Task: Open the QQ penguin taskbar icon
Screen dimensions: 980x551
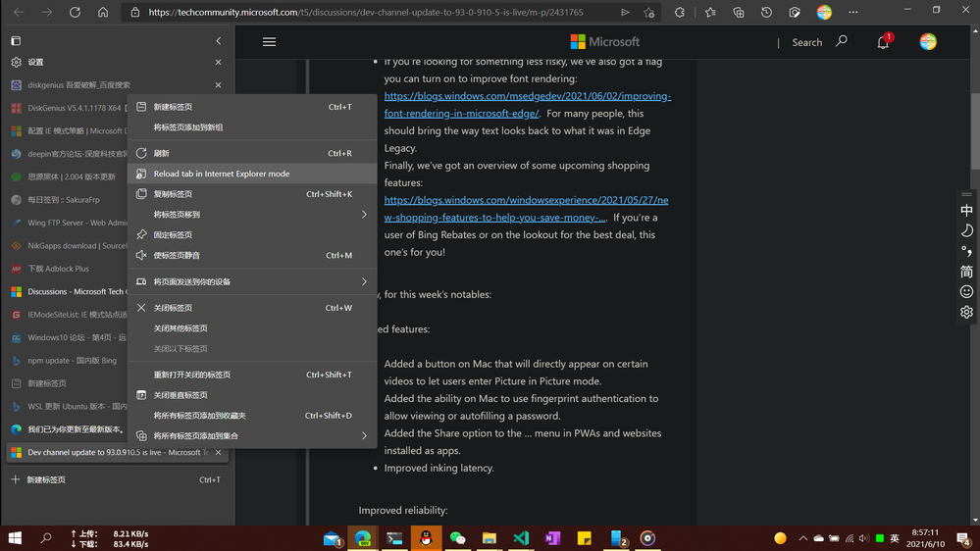Action: (x=427, y=538)
